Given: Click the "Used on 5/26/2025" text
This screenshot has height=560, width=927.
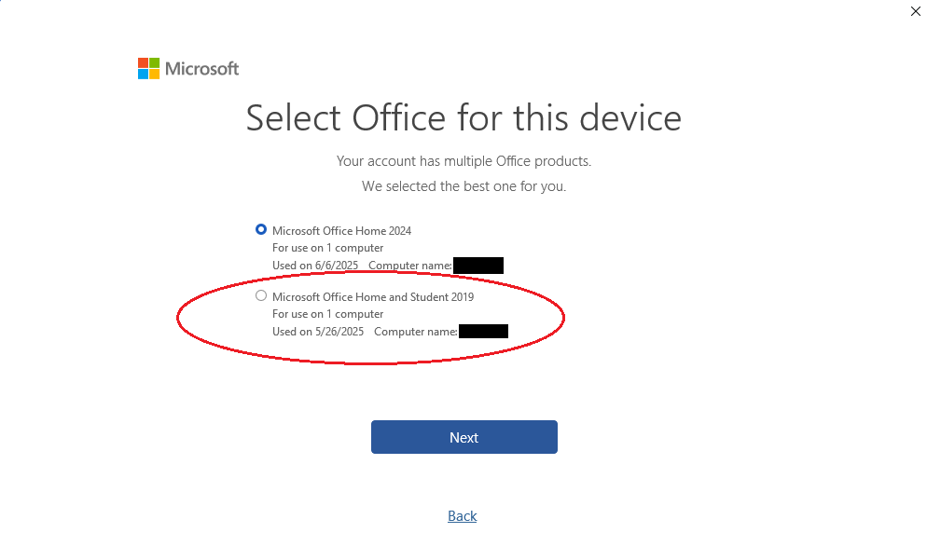Looking at the screenshot, I should [x=317, y=332].
